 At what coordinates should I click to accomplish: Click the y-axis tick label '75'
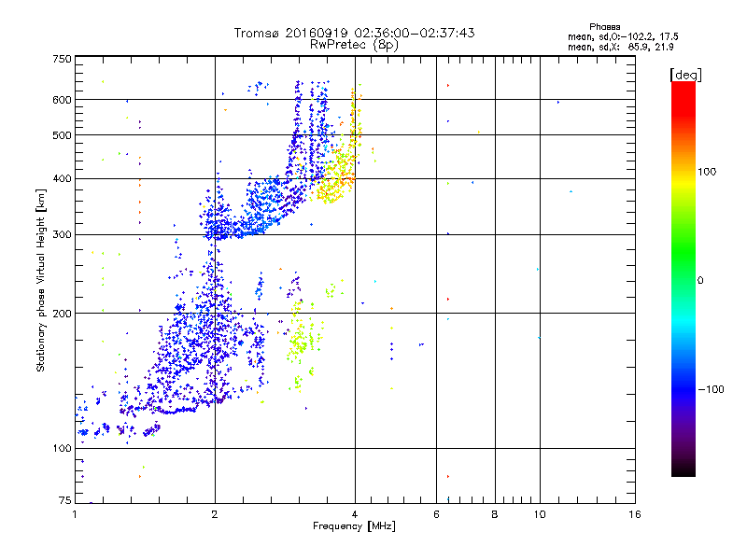(65, 500)
